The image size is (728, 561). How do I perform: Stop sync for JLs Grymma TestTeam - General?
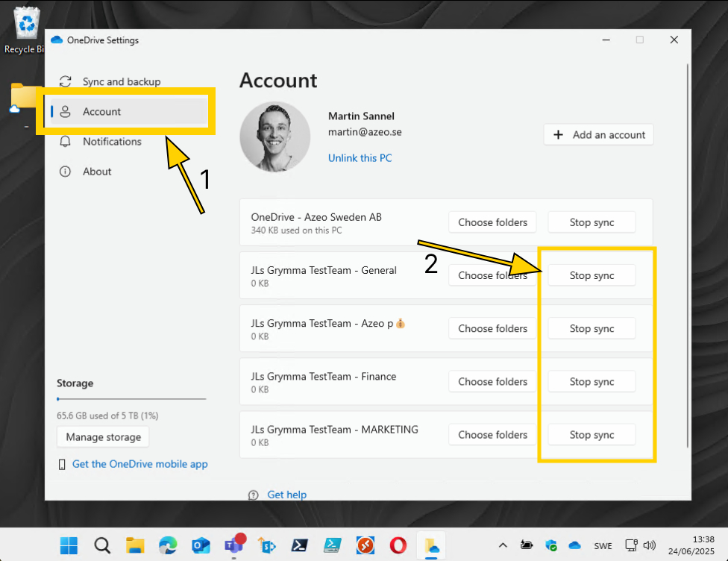tap(591, 275)
